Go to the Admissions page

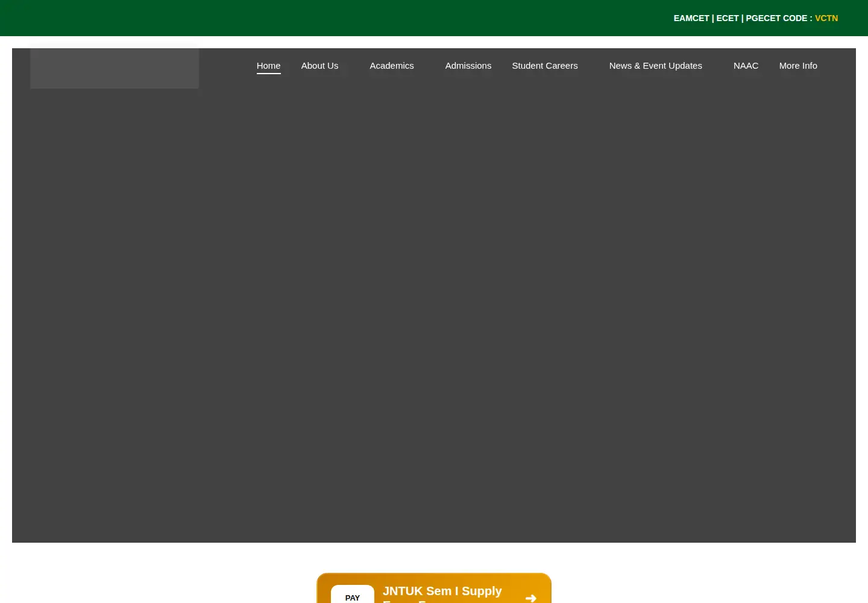[468, 66]
